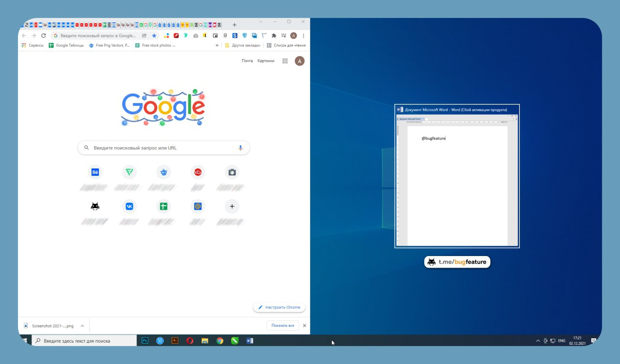Reload the page in Chrome
Image resolution: width=620 pixels, height=364 pixels.
[x=44, y=36]
